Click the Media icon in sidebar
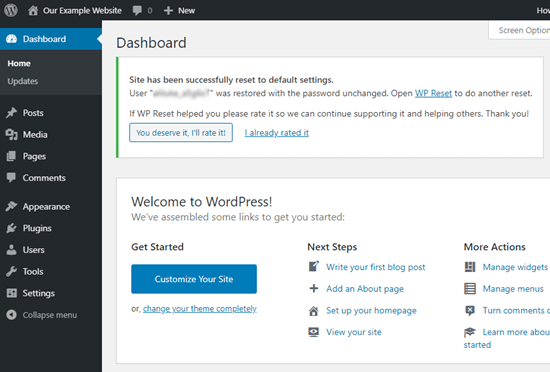Image resolution: width=550 pixels, height=372 pixels. (11, 135)
